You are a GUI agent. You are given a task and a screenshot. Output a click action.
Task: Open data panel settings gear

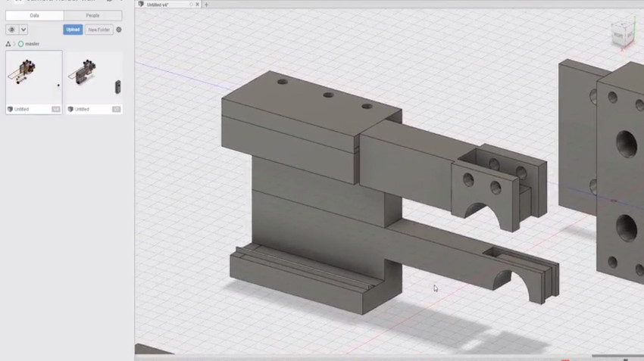pyautogui.click(x=119, y=30)
